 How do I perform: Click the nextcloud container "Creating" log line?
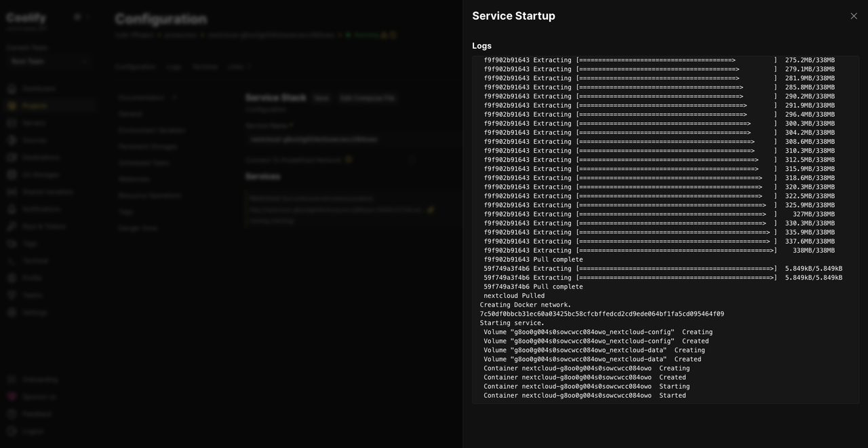click(587, 369)
